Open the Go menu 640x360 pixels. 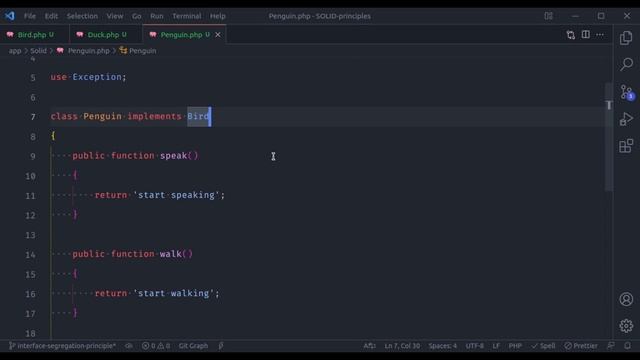point(136,16)
